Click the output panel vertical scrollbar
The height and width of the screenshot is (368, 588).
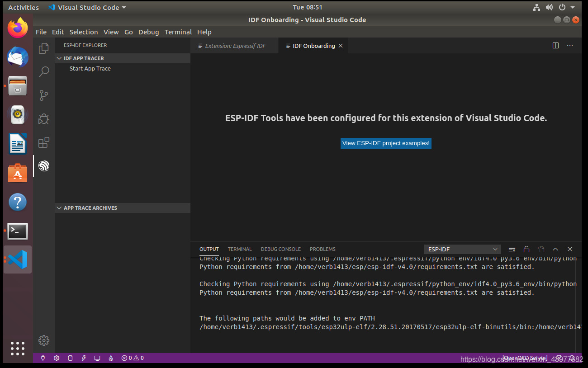(579, 305)
